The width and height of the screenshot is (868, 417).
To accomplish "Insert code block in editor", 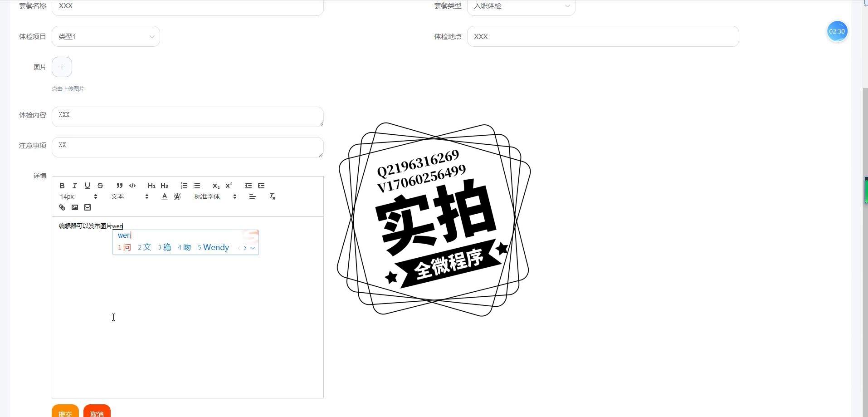I will [x=132, y=186].
